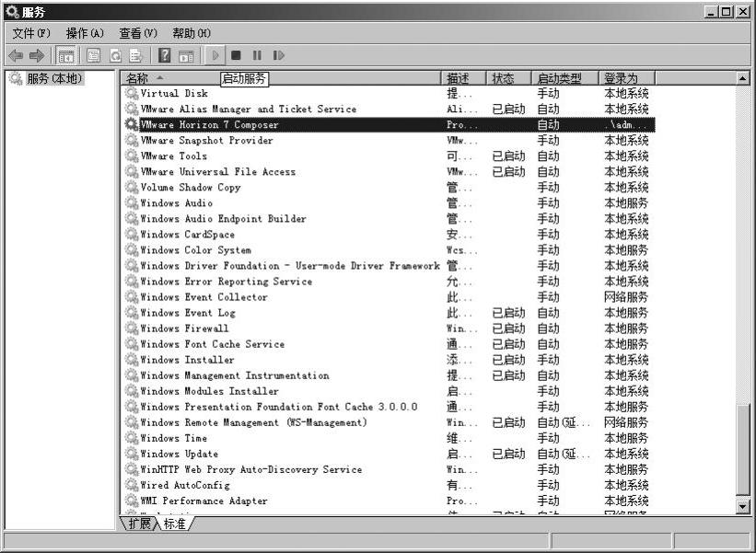Click 已启动 status of Windows Firewall row
Viewport: 756px width, 553px height.
(x=508, y=328)
